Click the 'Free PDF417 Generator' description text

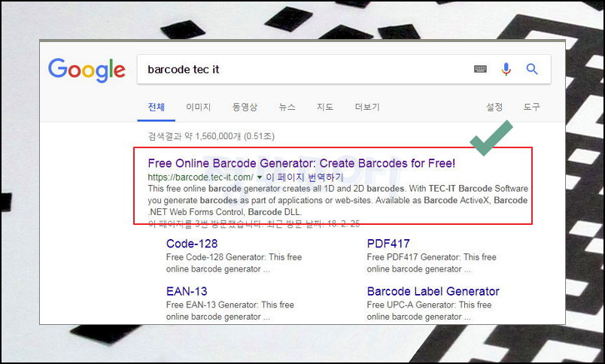coord(431,263)
